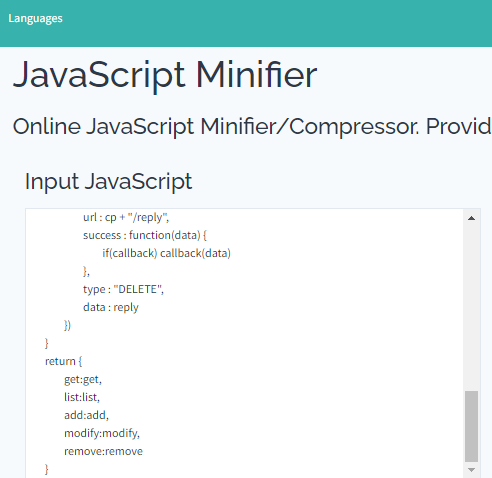Click the scrollbar up arrow in code box
This screenshot has width=492, height=478.
[x=471, y=218]
